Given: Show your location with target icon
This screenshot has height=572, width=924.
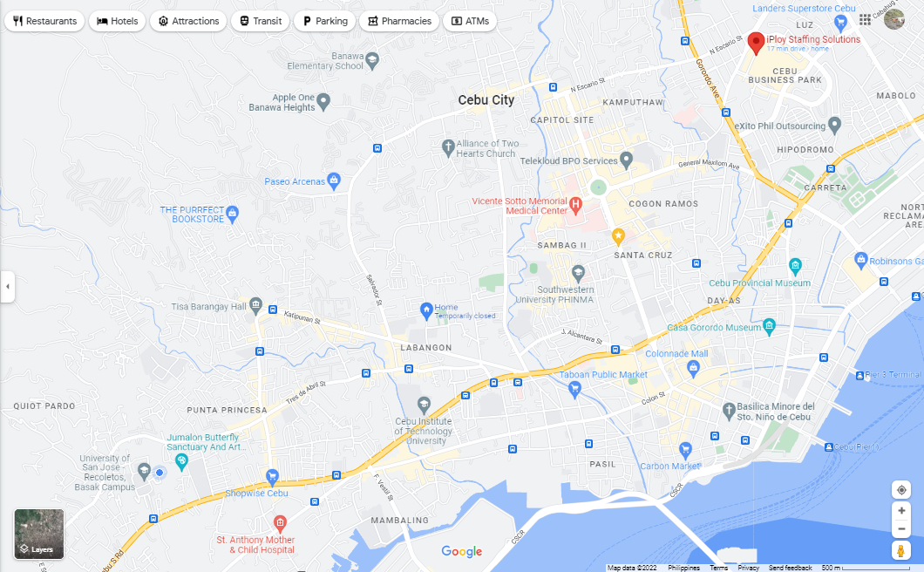Looking at the screenshot, I should point(901,489).
